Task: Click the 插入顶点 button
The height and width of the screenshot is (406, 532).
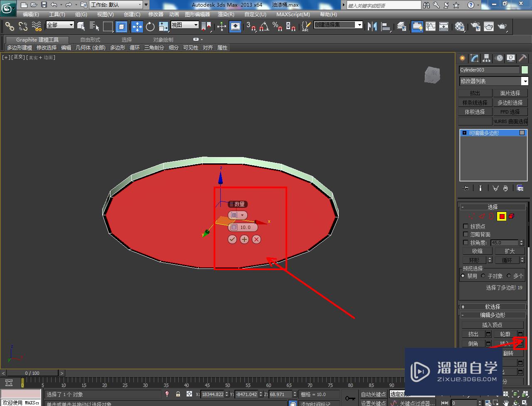Action: coord(493,325)
